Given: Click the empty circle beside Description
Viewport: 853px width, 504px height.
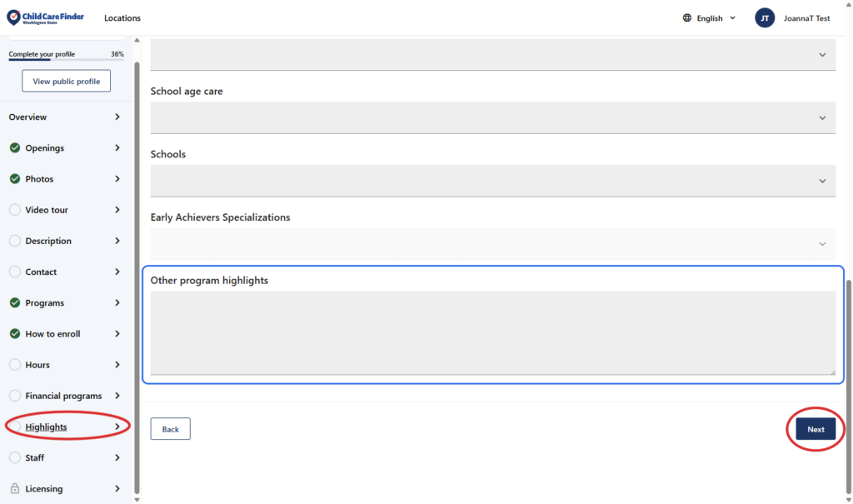Looking at the screenshot, I should (15, 241).
